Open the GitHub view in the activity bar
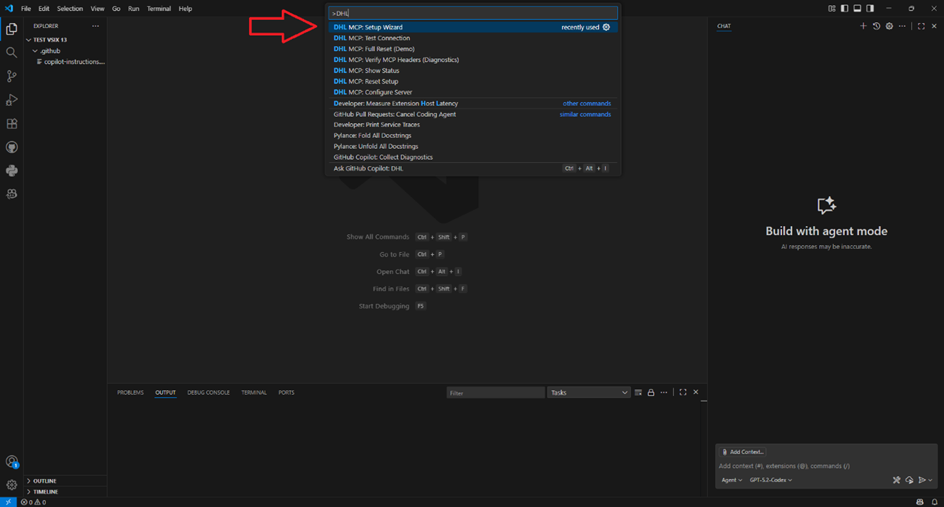This screenshot has height=507, width=944. tap(11, 147)
